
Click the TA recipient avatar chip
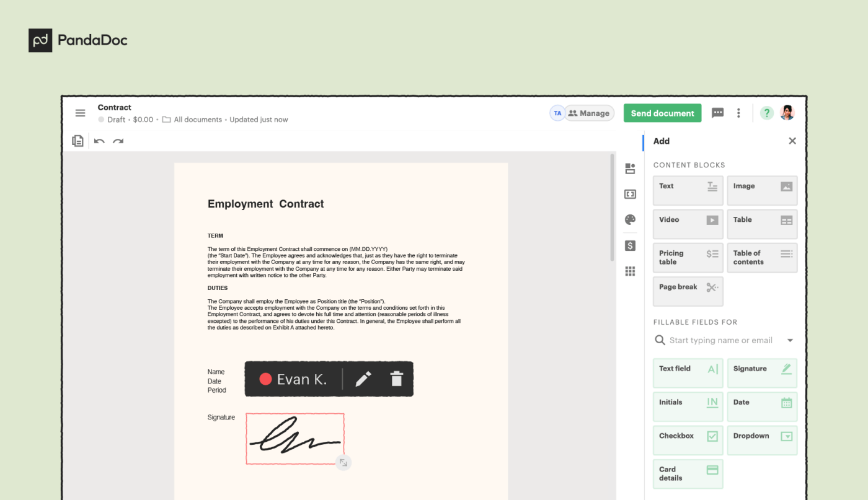coord(557,113)
